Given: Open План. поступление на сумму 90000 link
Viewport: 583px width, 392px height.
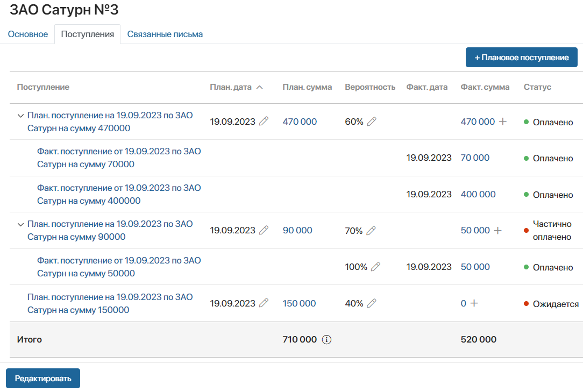Looking at the screenshot, I should tap(110, 230).
